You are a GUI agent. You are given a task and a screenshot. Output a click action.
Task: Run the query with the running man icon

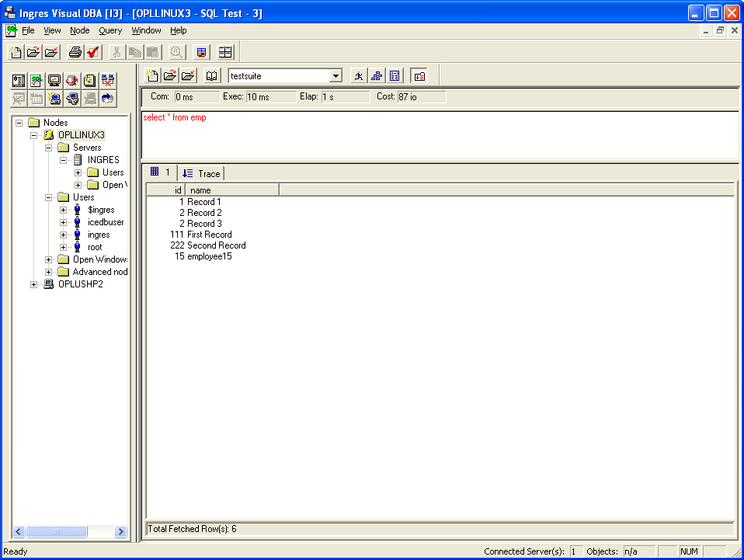coord(359,76)
